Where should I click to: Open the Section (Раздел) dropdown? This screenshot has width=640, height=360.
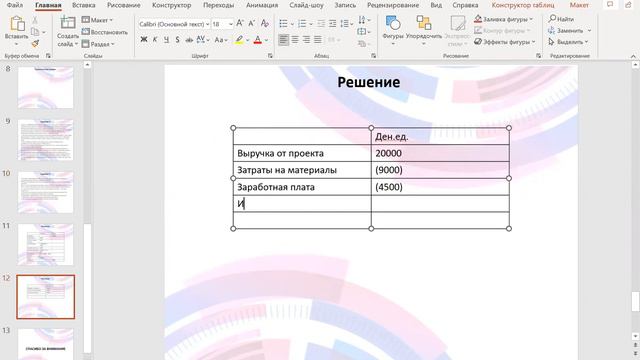(98, 44)
